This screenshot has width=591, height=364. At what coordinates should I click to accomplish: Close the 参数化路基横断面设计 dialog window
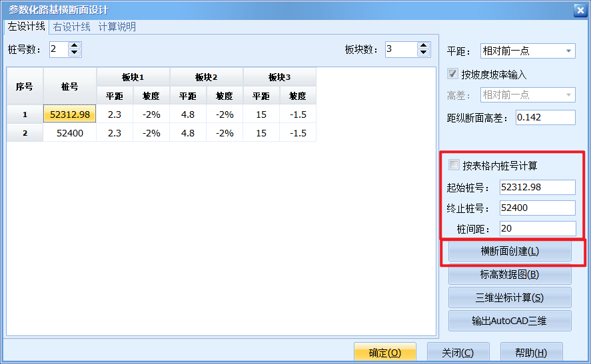tap(580, 9)
